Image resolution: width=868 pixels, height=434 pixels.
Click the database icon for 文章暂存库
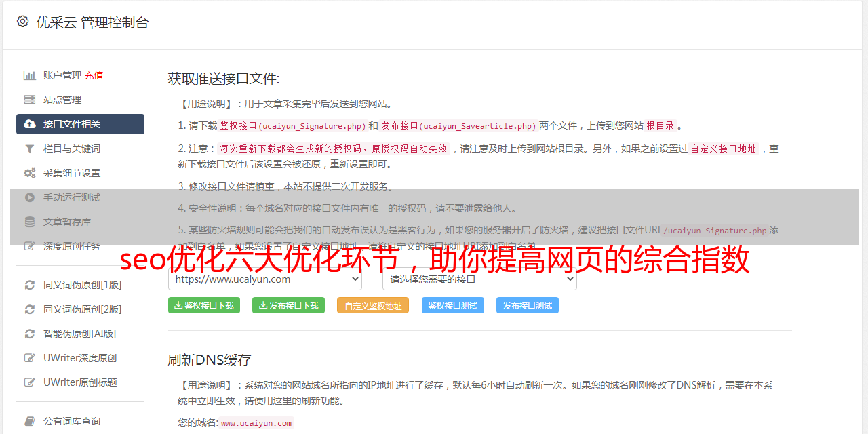[x=30, y=222]
